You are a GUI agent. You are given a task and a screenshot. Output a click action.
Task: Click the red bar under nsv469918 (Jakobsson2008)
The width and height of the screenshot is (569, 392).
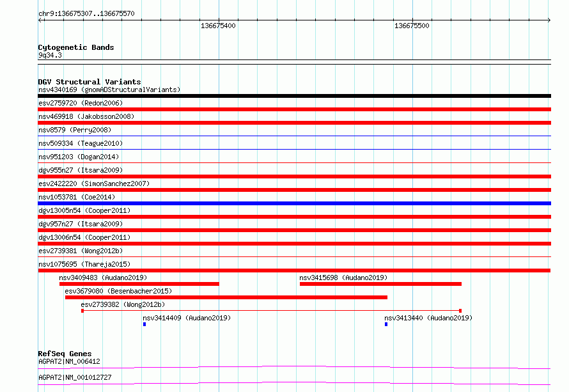[x=294, y=123]
